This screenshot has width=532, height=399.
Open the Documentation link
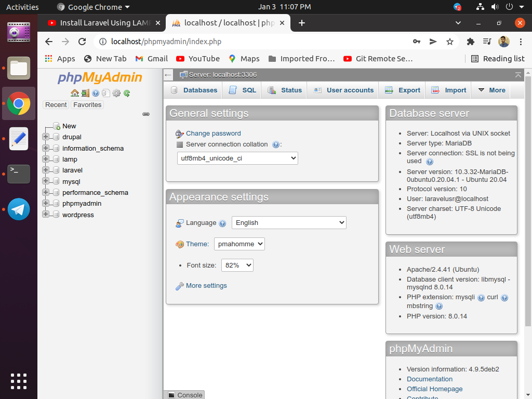[430, 379]
